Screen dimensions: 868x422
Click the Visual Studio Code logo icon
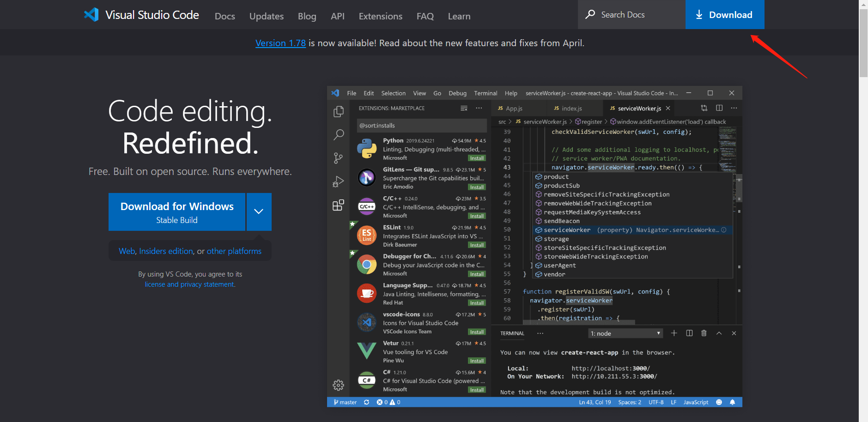point(91,15)
